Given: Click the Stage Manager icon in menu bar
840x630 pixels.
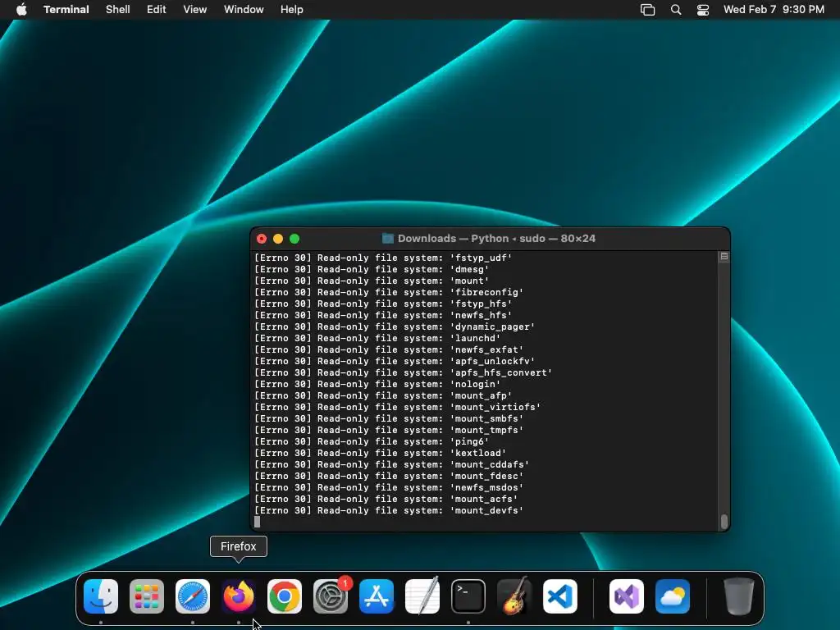Looking at the screenshot, I should click(648, 10).
